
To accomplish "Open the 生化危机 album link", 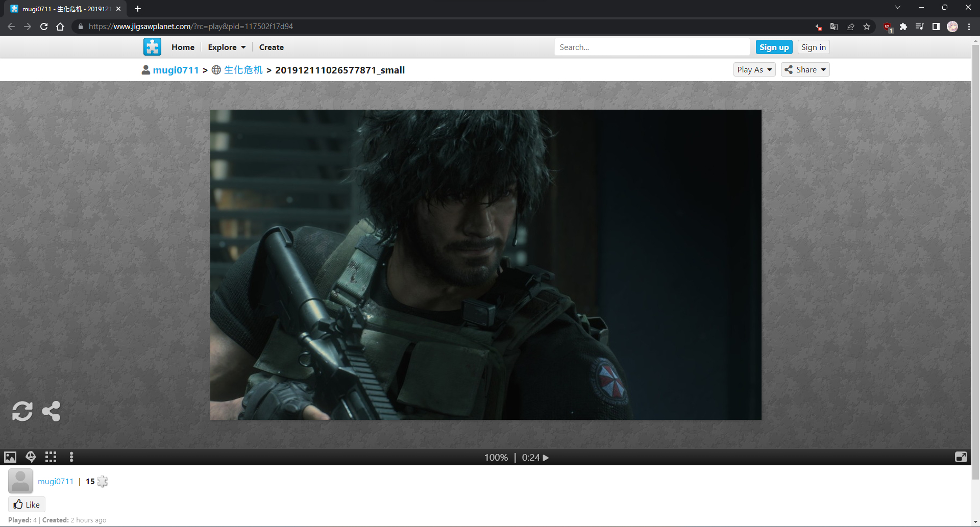I will coord(243,70).
